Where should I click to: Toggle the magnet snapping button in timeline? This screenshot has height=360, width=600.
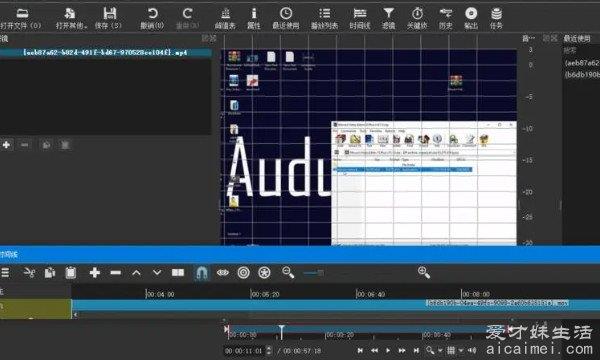(202, 273)
